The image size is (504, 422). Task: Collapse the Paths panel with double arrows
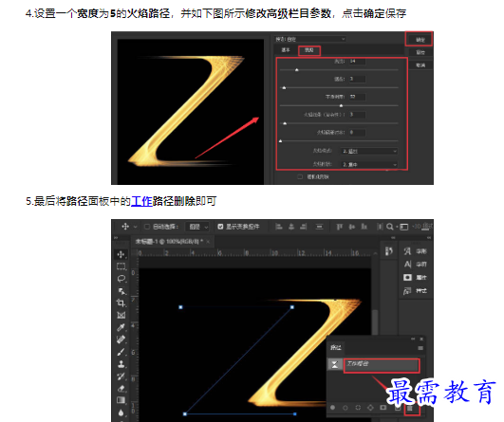(x=413, y=339)
